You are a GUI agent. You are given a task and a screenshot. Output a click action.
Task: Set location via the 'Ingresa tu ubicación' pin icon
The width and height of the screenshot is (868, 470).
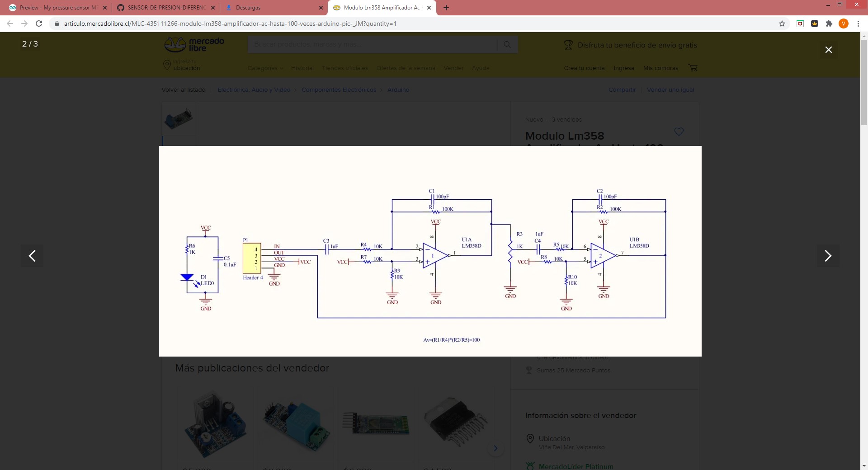[x=167, y=65]
